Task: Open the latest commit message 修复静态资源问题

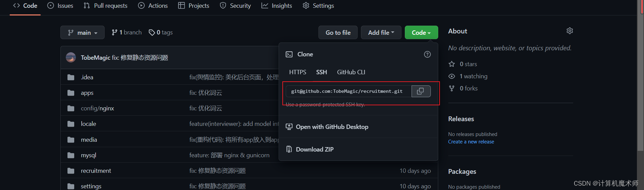Action: click(140, 58)
